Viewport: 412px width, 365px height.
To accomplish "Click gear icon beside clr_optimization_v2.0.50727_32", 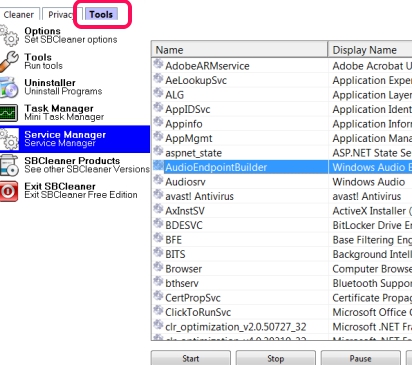I will 158,325.
